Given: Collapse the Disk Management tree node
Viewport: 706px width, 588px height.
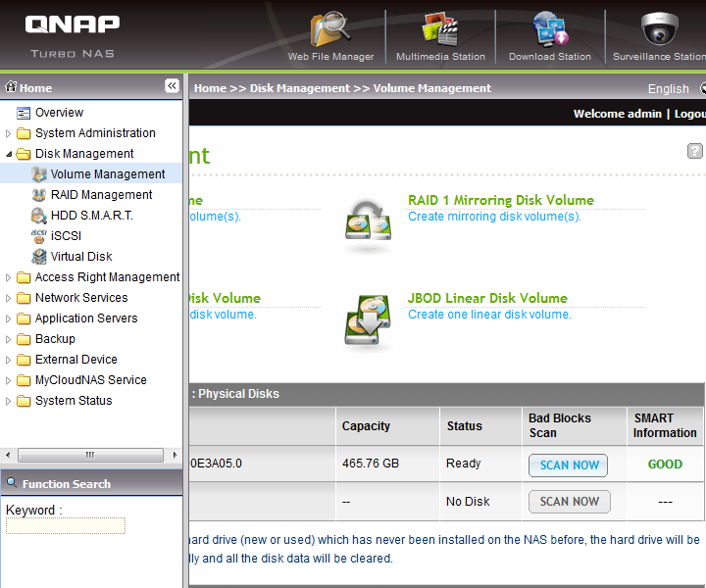Looking at the screenshot, I should (10, 154).
